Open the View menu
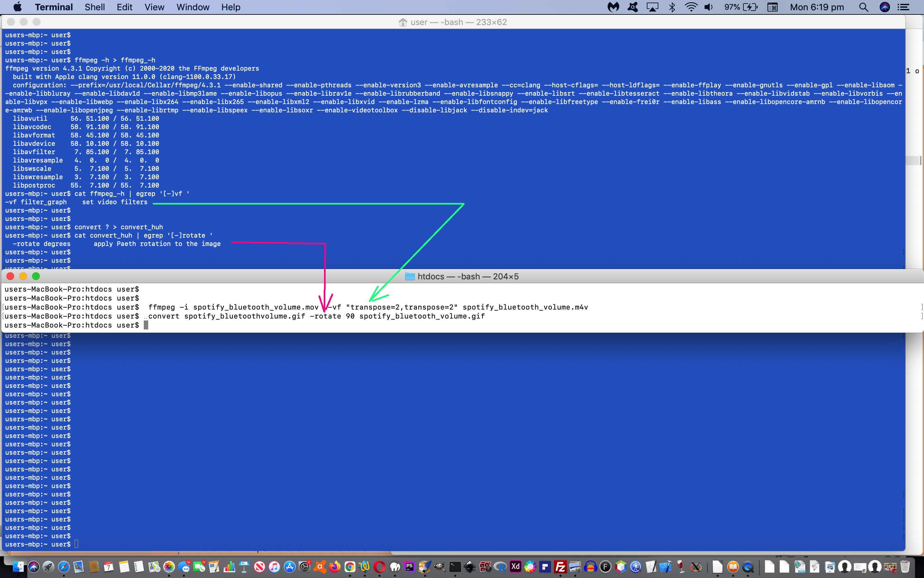Viewport: 924px width, 578px height. (x=154, y=7)
